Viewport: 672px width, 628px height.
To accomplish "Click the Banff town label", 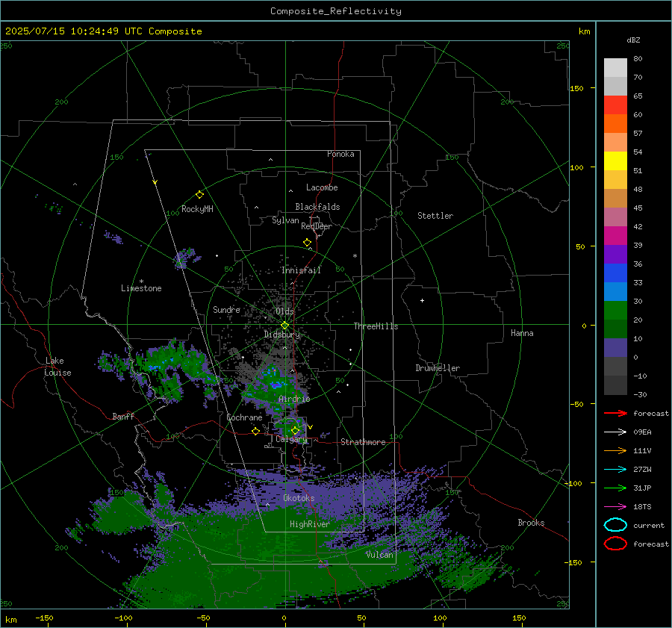I will (123, 416).
